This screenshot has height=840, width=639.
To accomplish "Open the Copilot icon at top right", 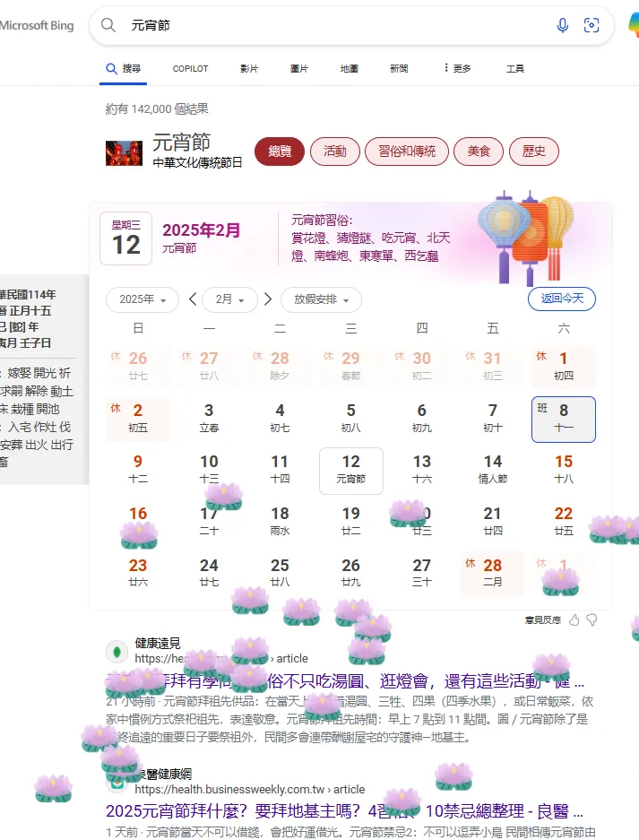I will point(633,25).
